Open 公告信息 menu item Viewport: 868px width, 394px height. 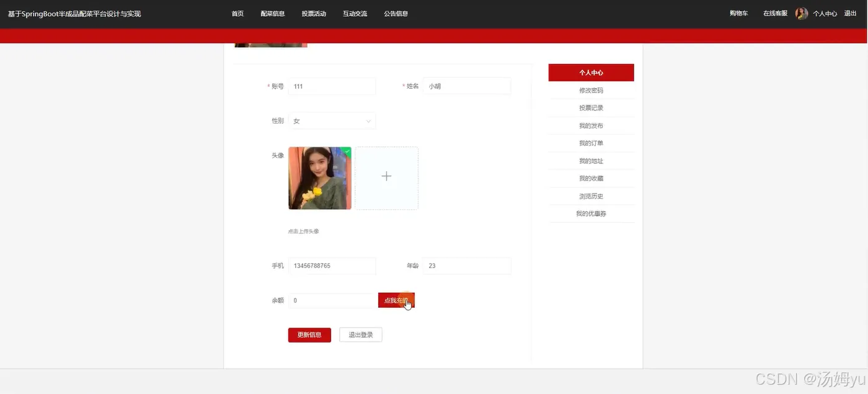pyautogui.click(x=396, y=14)
